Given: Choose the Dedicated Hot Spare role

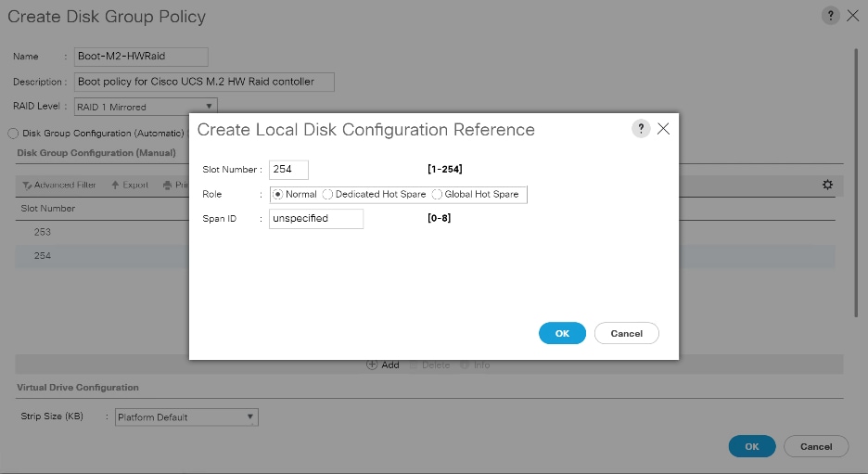Looking at the screenshot, I should click(327, 195).
